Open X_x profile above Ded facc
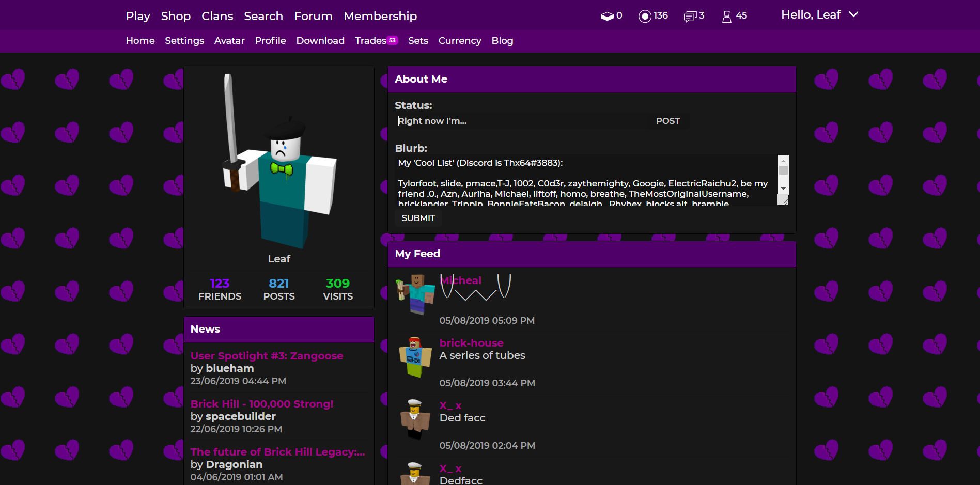This screenshot has height=485, width=980. point(450,405)
